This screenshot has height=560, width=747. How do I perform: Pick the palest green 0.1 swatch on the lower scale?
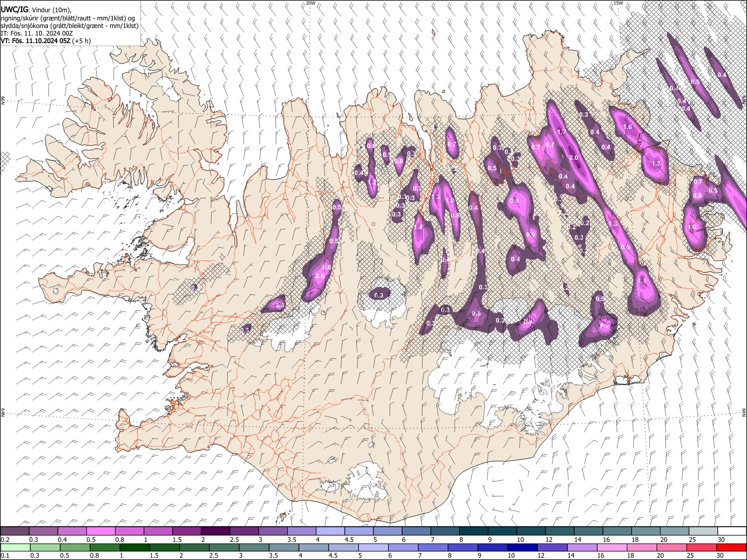(15, 547)
